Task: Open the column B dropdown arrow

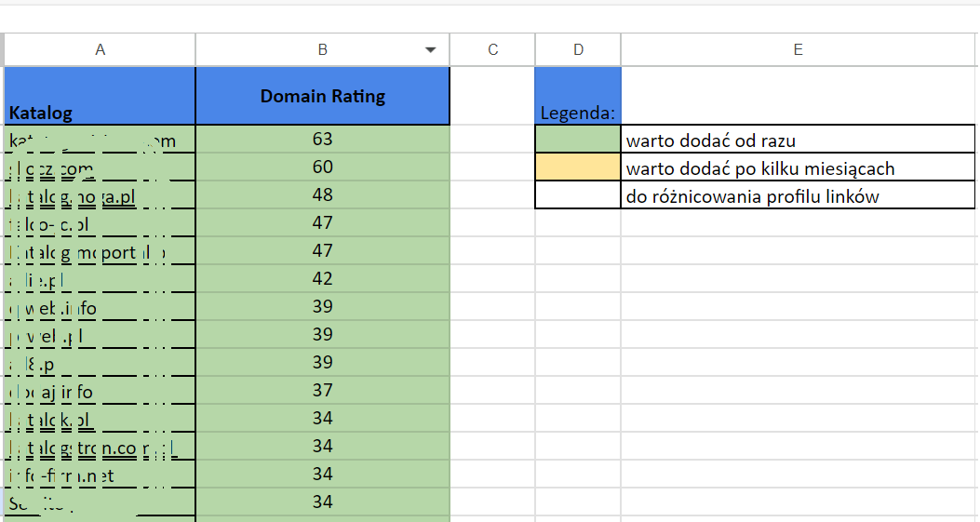Action: pos(430,50)
